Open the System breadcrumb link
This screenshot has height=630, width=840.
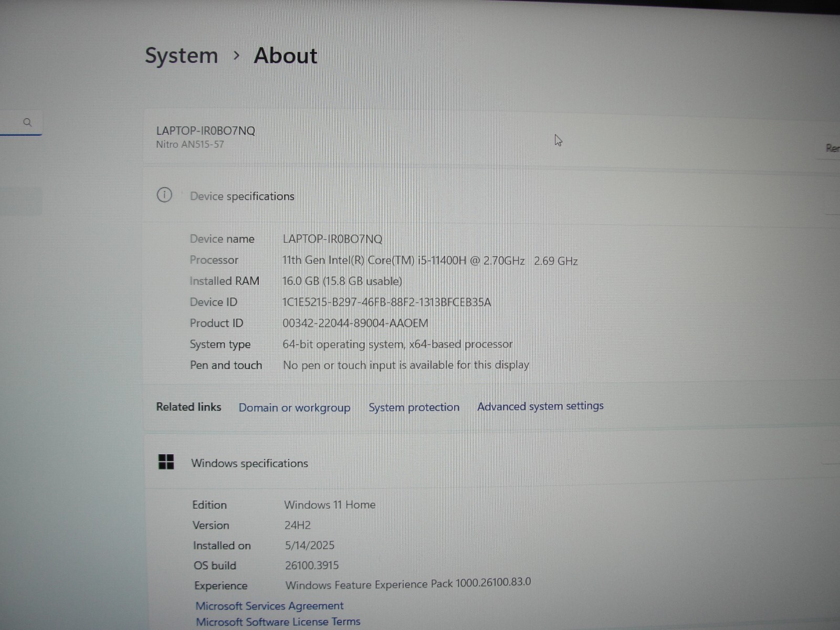click(x=181, y=56)
